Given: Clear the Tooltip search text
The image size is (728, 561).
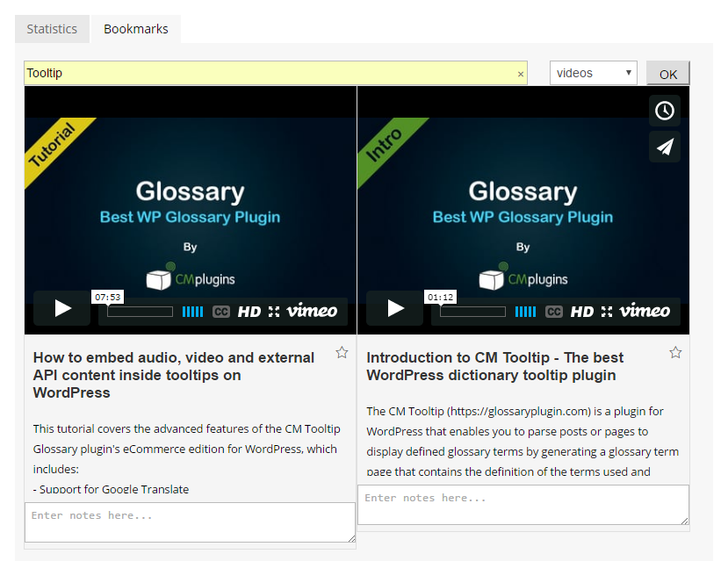Looking at the screenshot, I should pyautogui.click(x=521, y=74).
